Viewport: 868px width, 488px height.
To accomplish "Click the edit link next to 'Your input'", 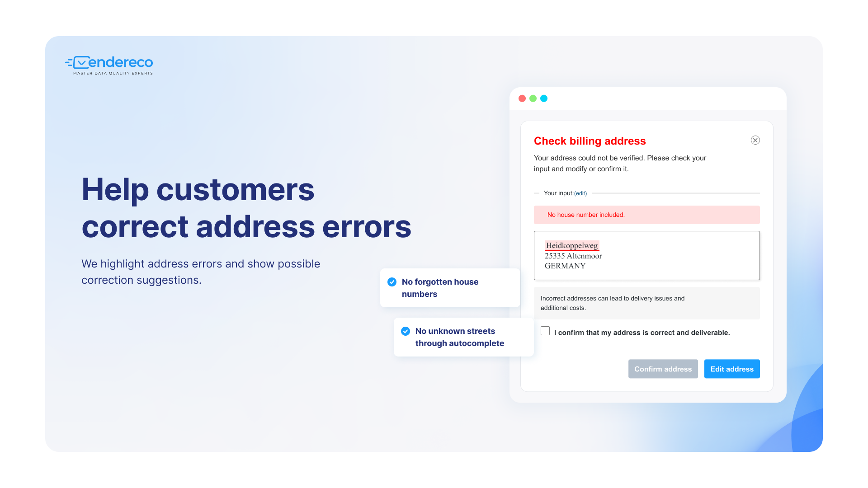I will [581, 194].
